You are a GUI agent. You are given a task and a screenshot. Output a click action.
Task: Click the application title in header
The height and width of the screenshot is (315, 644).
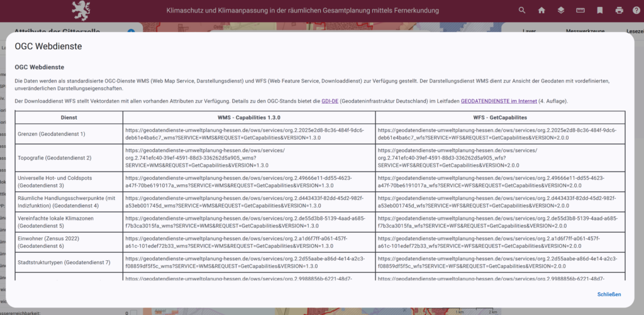(x=303, y=10)
